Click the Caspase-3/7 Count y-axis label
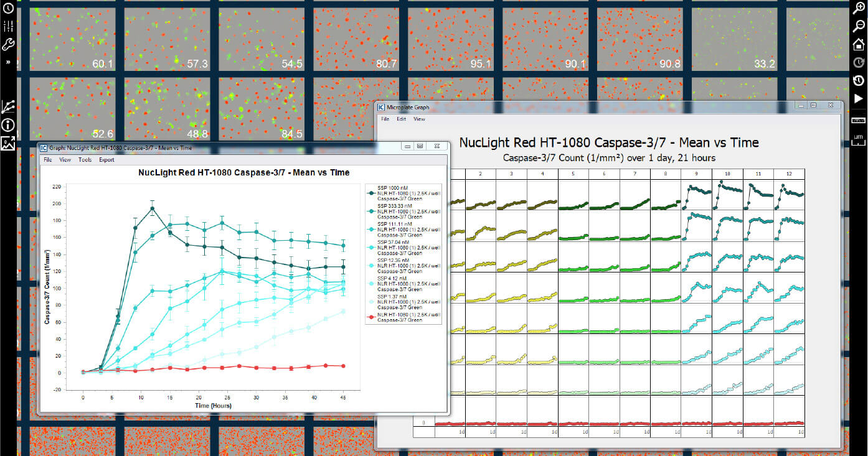The height and width of the screenshot is (456, 868). (46, 288)
